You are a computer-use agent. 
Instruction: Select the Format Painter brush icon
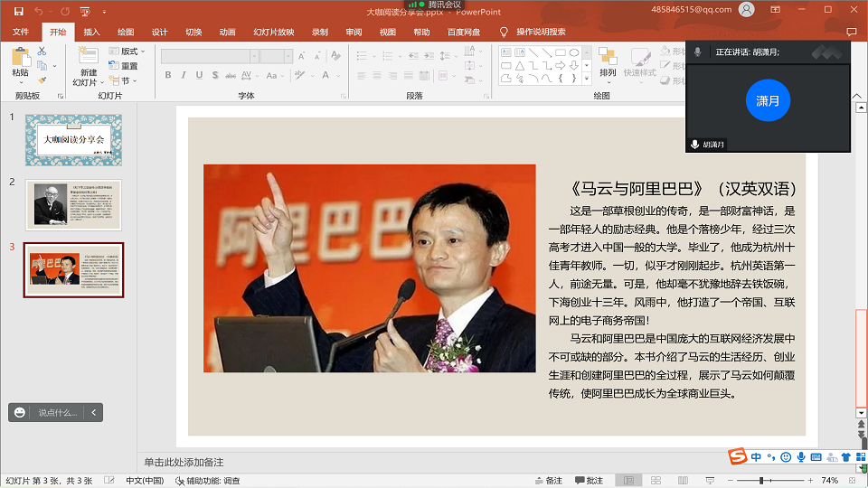coord(42,80)
